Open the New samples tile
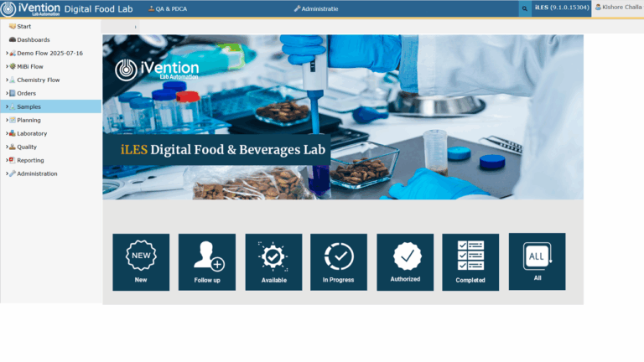The height and width of the screenshot is (362, 644). (x=141, y=262)
